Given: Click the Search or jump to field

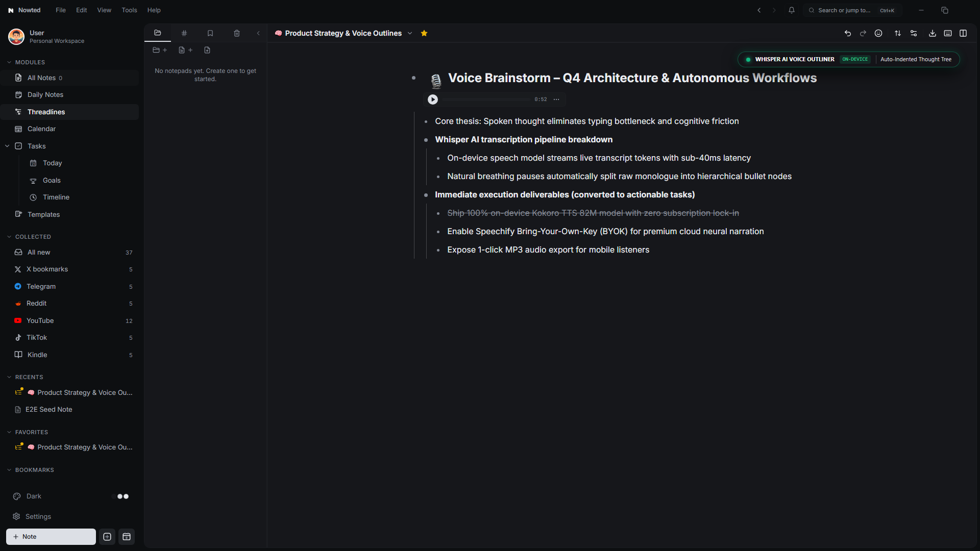Looking at the screenshot, I should [x=852, y=10].
